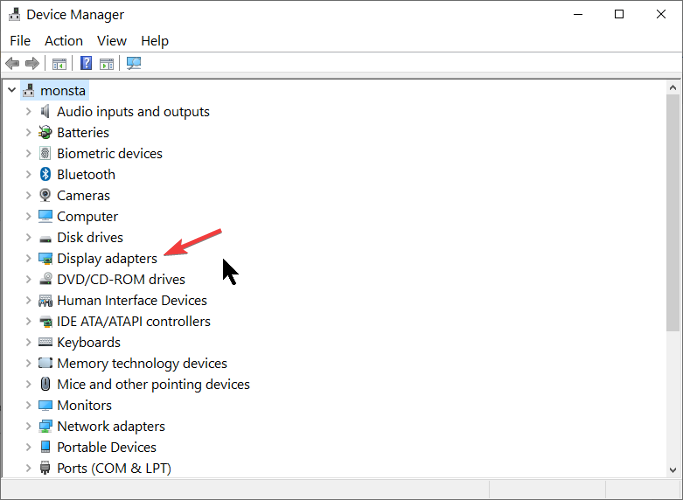Collapse the monsta root computer node
Viewport: 683px width, 500px height.
[x=11, y=90]
